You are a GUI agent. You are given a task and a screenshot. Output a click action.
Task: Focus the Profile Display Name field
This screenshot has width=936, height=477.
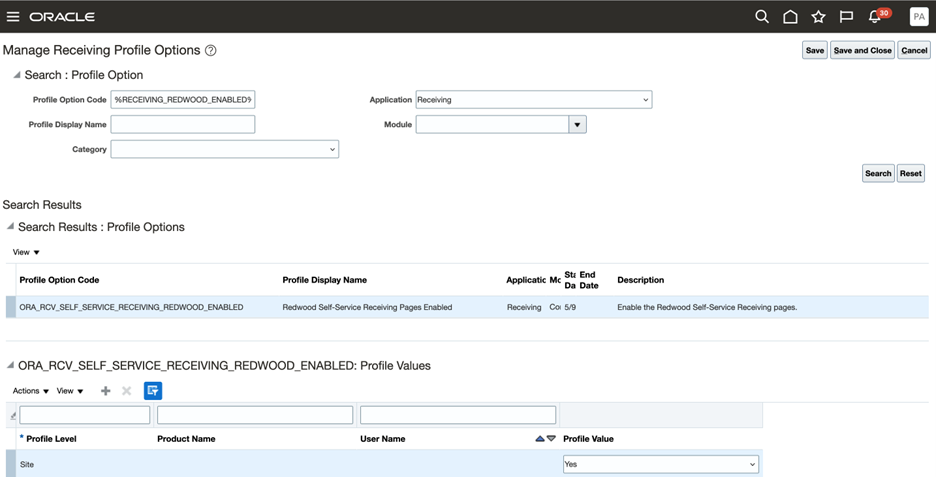click(183, 125)
